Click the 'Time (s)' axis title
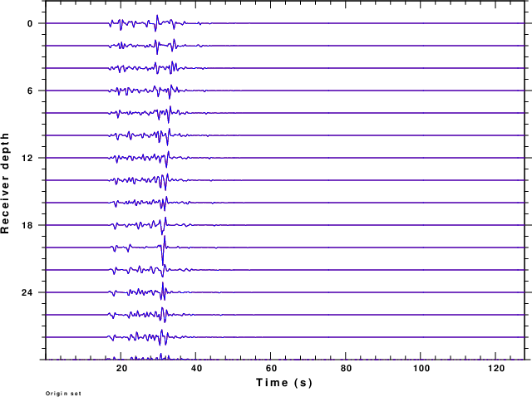This screenshot has height=397, width=532. pos(284,382)
